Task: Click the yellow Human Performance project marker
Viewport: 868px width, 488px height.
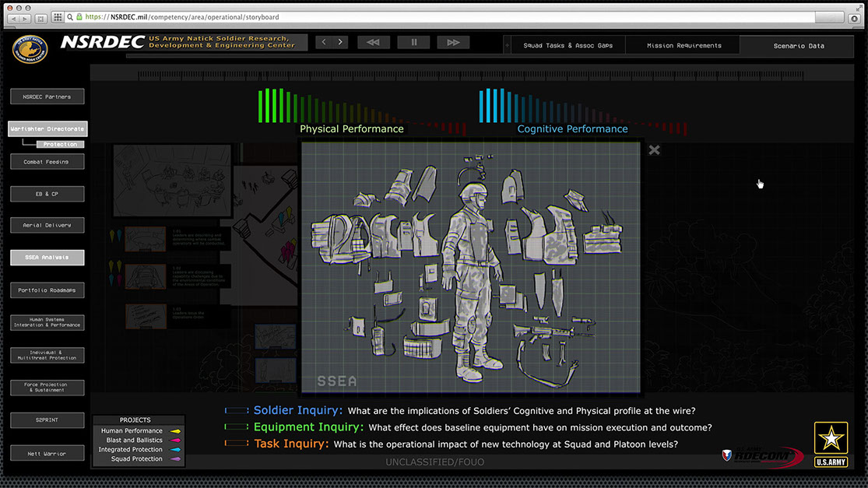Action: tap(175, 431)
